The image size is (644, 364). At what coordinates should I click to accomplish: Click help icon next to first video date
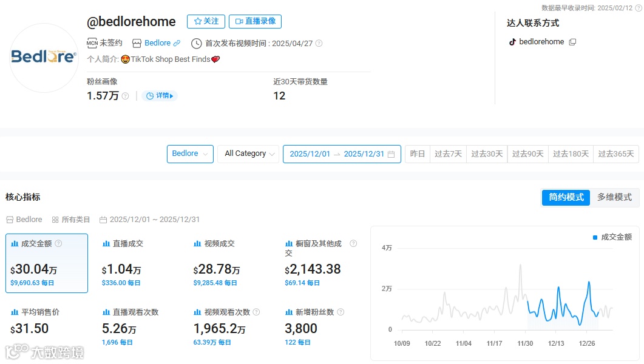pos(319,43)
